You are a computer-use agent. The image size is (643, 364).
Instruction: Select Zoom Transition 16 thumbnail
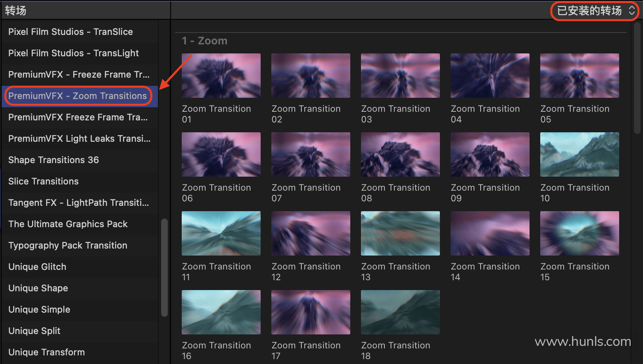(221, 312)
